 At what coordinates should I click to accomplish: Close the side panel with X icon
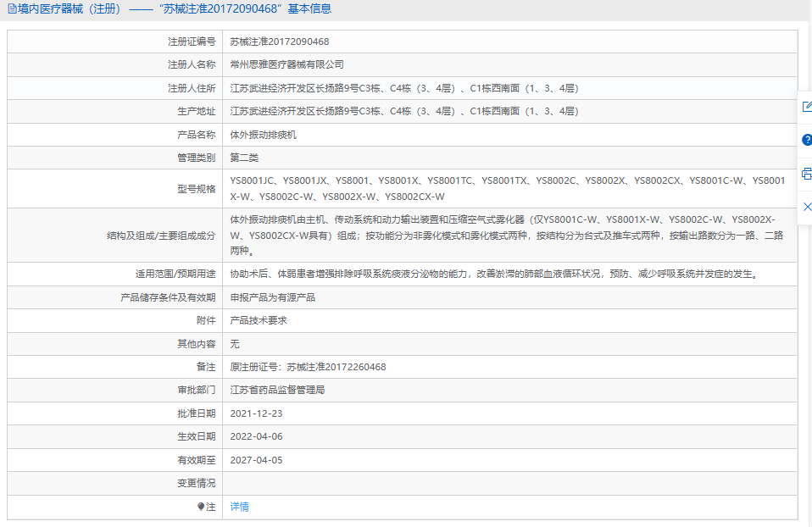pyautogui.click(x=806, y=207)
